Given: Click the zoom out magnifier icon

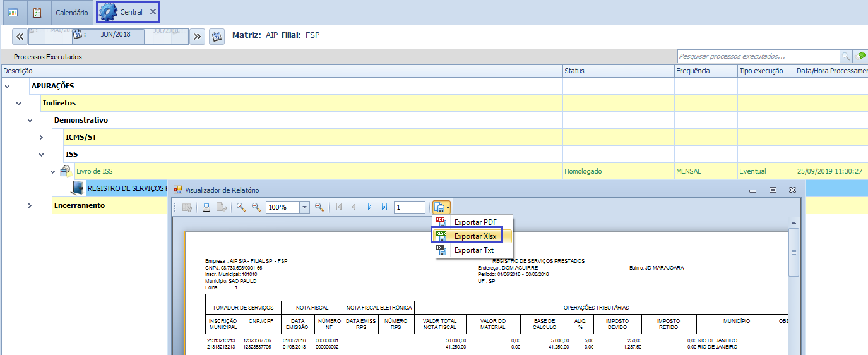Looking at the screenshot, I should (256, 207).
